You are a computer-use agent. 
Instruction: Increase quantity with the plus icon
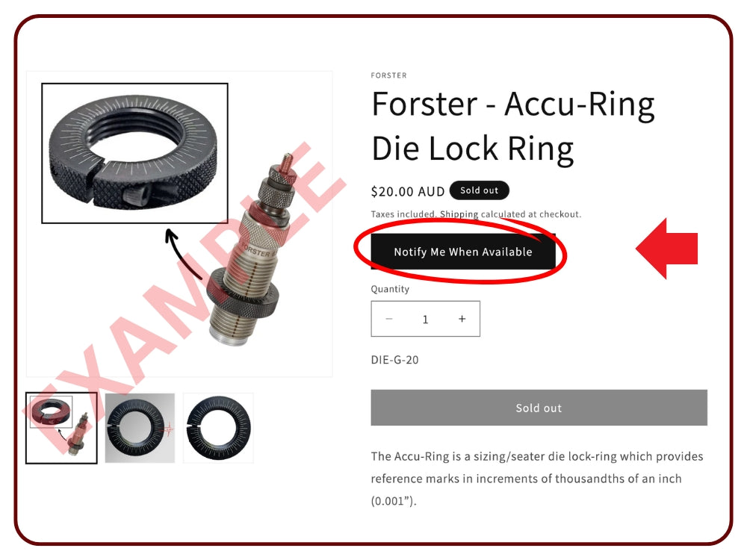tap(462, 319)
